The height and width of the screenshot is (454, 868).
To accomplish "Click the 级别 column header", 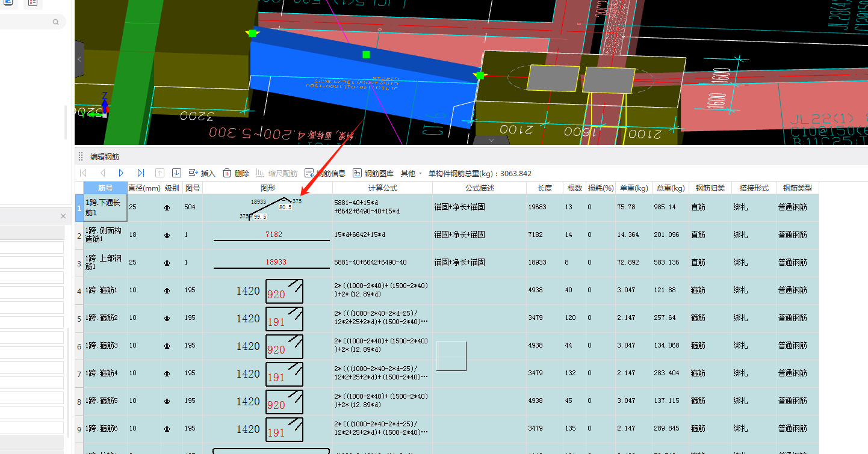I will click(x=172, y=188).
